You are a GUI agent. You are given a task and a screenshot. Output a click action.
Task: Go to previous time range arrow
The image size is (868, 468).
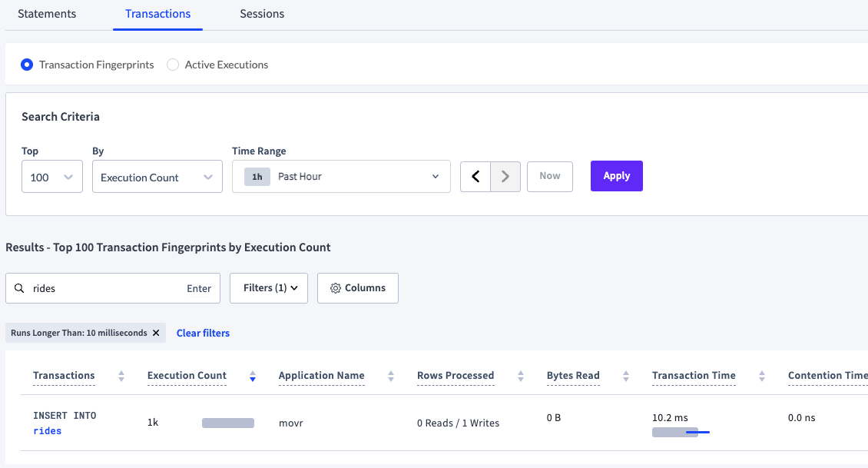point(475,177)
